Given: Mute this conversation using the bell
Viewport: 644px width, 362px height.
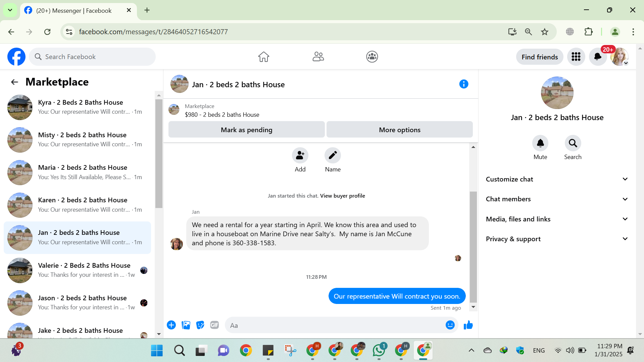Looking at the screenshot, I should click(x=540, y=143).
